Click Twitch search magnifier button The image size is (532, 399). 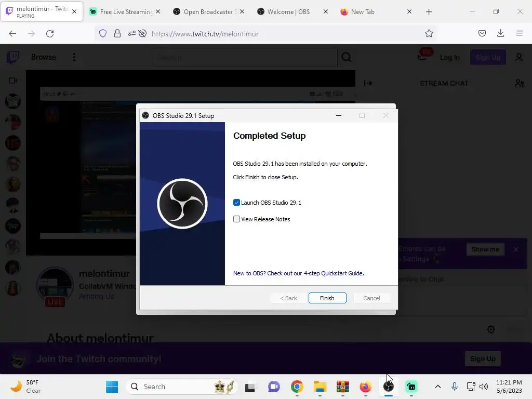[x=347, y=57]
